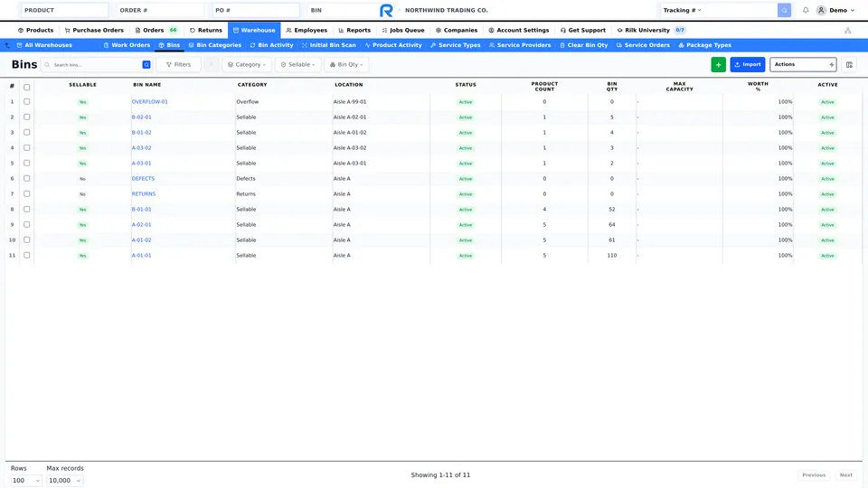Open Service Providers subtab
This screenshot has height=488, width=868.
pos(520,45)
